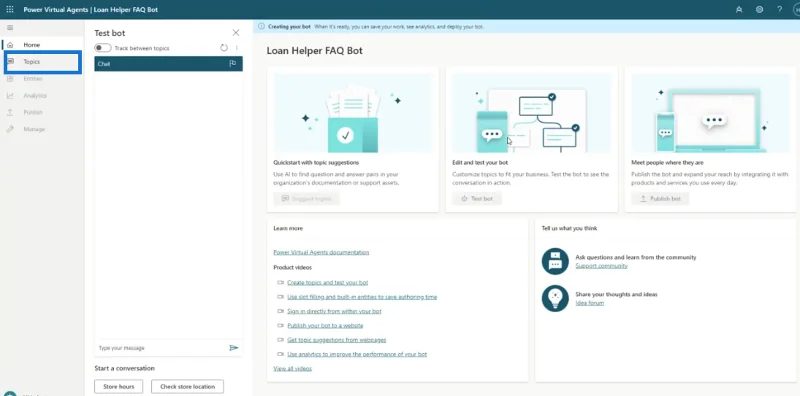Reset the test conversation
This screenshot has width=800, height=396.
click(x=224, y=48)
